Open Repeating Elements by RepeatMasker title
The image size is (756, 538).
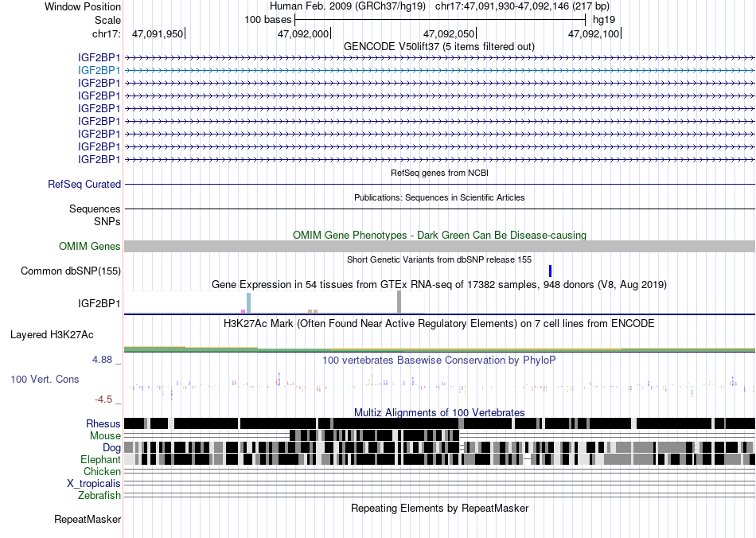click(440, 509)
